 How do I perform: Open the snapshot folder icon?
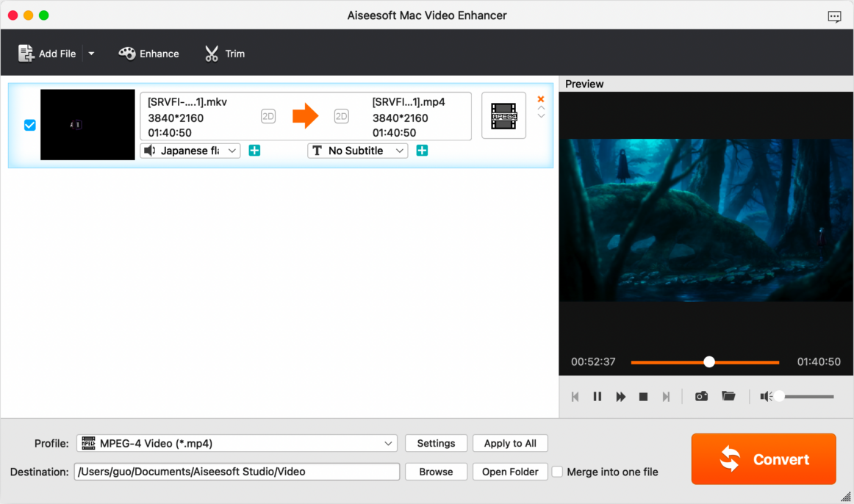729,396
